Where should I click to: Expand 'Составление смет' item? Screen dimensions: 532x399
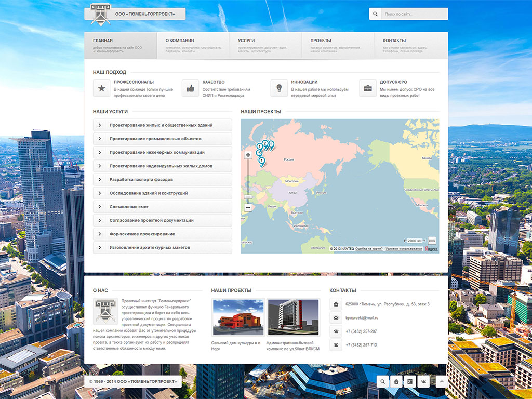coord(163,207)
